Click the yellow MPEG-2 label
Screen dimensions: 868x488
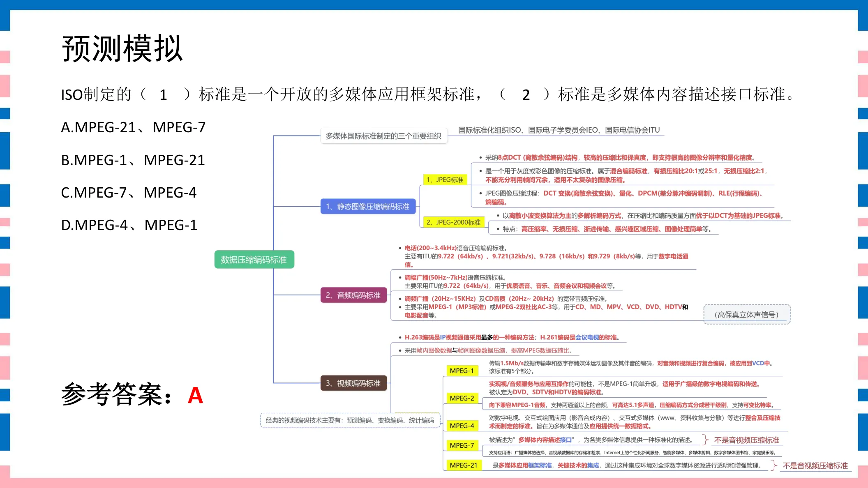pos(462,398)
